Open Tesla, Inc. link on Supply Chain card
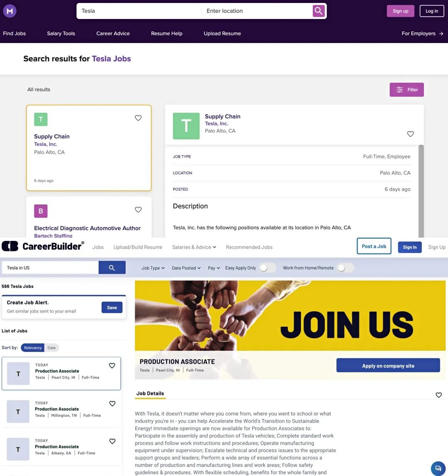The image size is (448, 476). (46, 144)
